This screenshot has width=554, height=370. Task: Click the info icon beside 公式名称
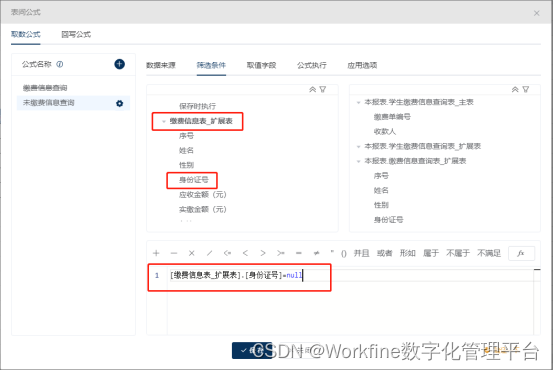(60, 64)
